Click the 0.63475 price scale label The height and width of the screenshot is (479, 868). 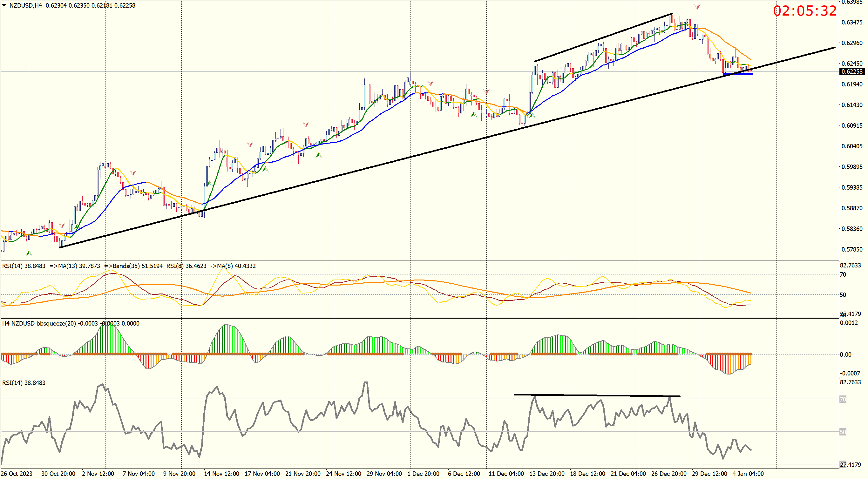[852, 22]
